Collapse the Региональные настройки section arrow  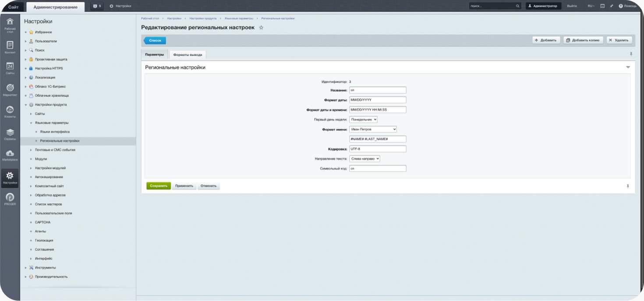pyautogui.click(x=628, y=67)
